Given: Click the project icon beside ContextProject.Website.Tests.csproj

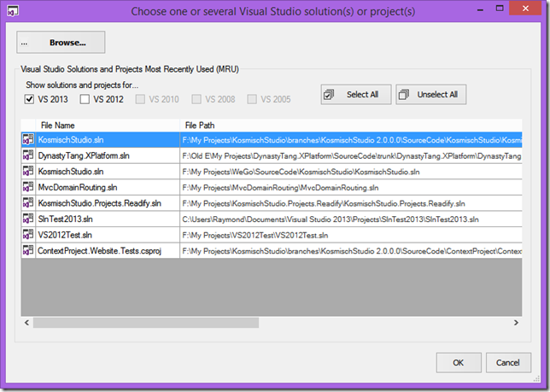Looking at the screenshot, I should tap(28, 250).
